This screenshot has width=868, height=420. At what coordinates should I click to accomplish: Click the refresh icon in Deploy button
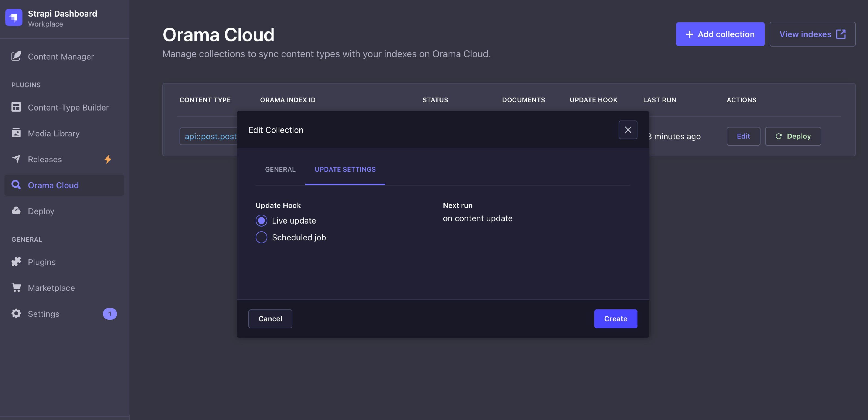[x=779, y=136]
